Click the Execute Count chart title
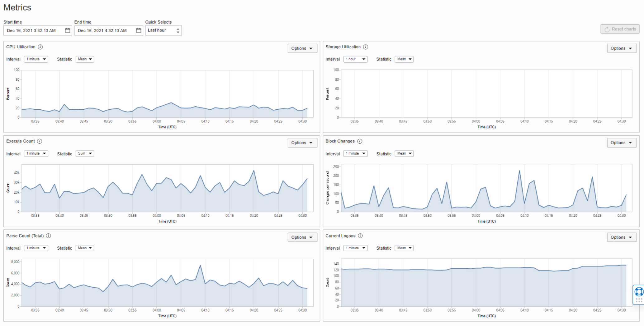 coord(21,141)
